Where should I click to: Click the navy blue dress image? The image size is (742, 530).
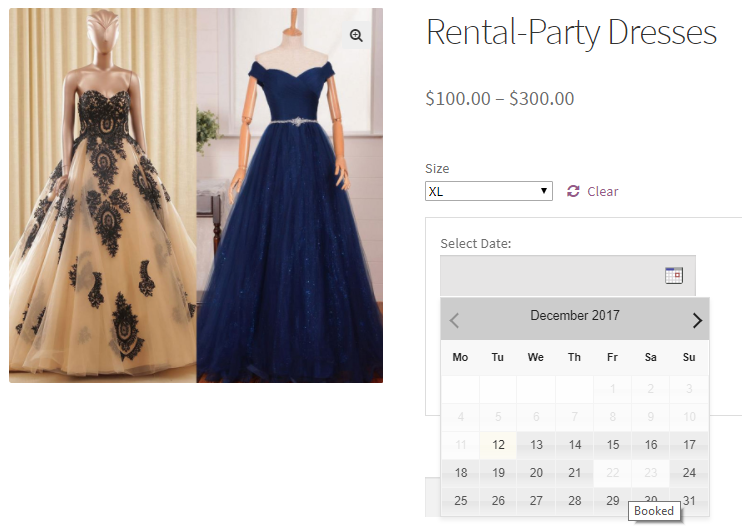point(290,195)
